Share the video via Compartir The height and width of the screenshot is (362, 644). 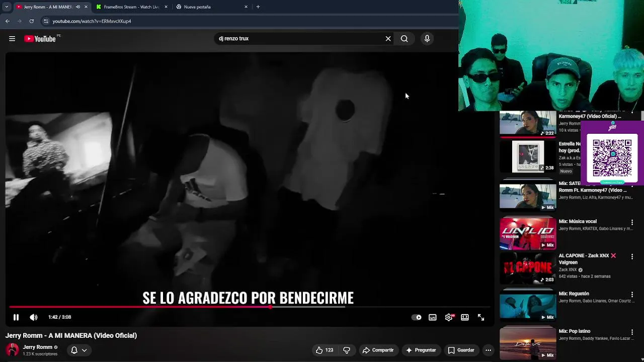click(x=378, y=350)
